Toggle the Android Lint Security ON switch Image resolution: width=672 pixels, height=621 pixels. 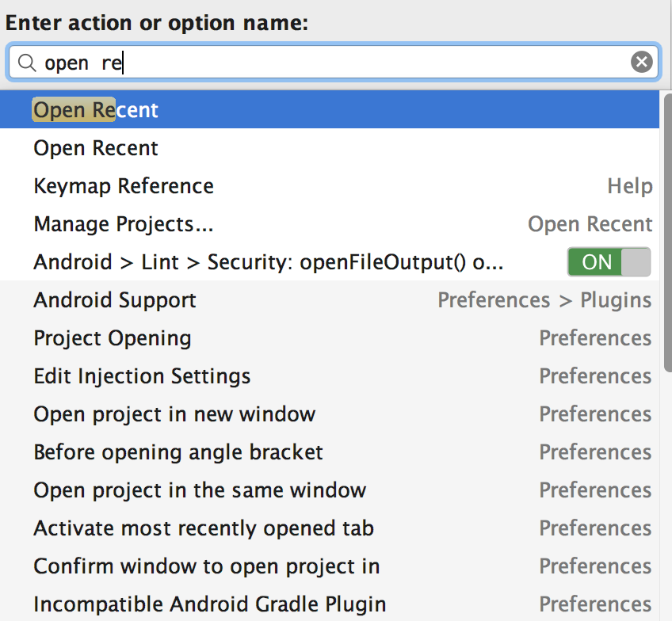[609, 262]
